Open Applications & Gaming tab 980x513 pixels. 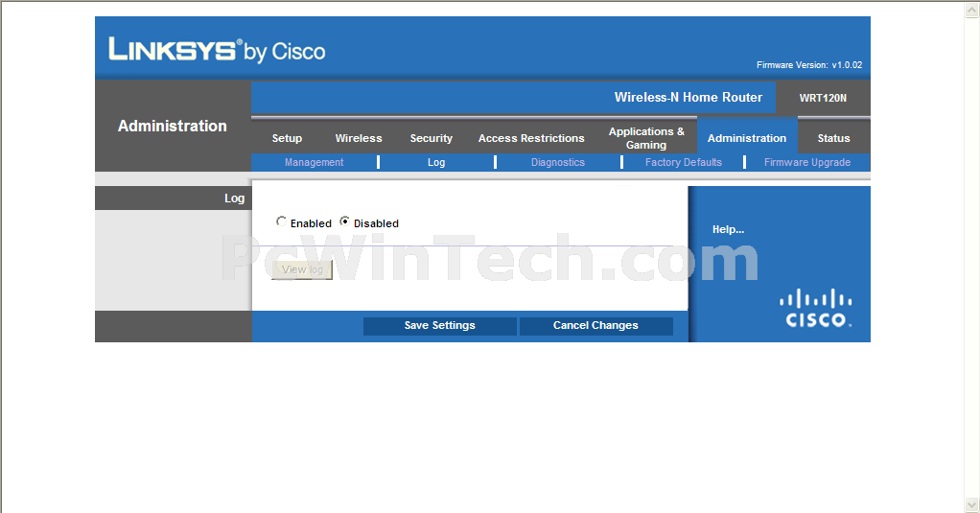[646, 138]
